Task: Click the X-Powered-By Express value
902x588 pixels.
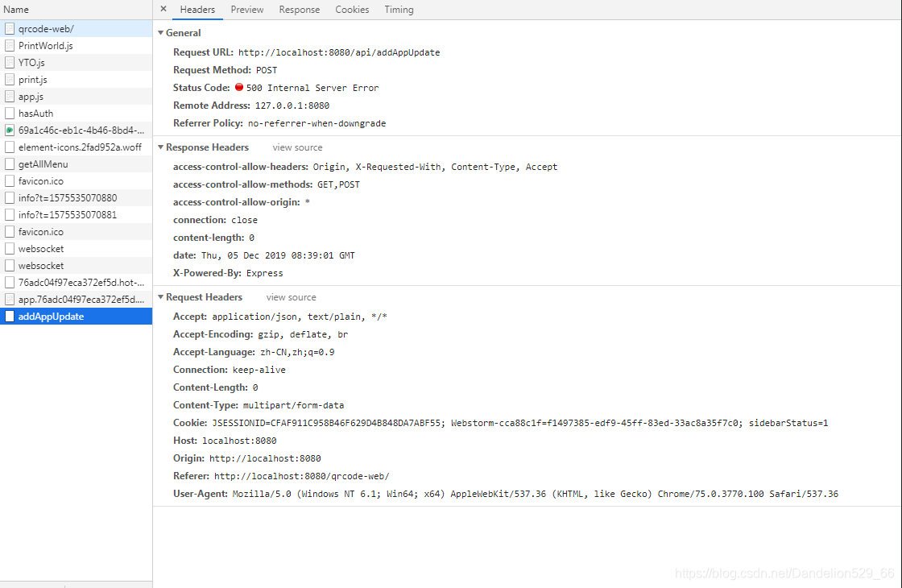Action: 265,273
